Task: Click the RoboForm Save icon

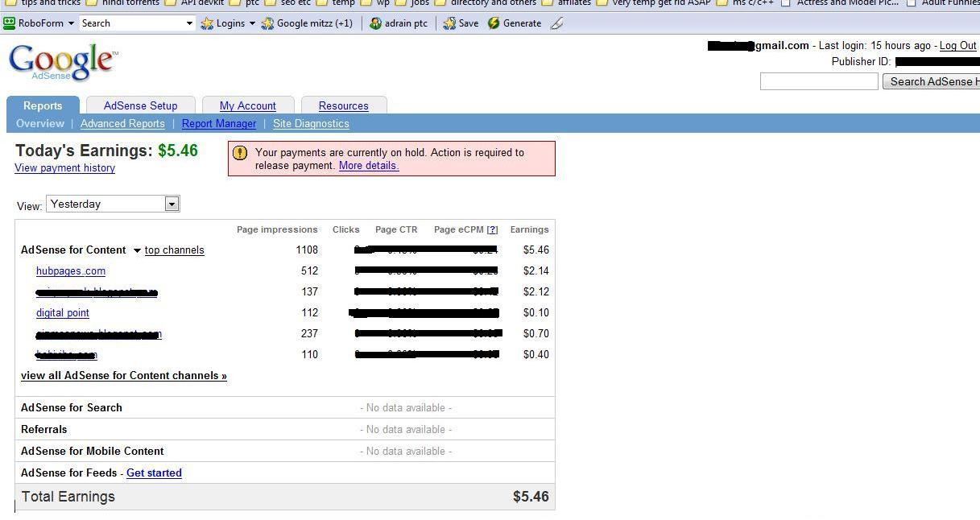Action: click(x=449, y=23)
